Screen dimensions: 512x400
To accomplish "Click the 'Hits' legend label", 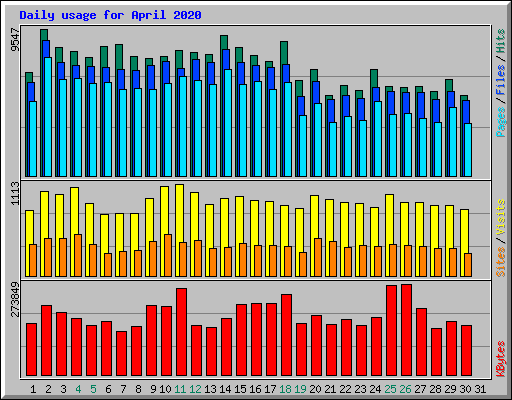I will 500,41.
